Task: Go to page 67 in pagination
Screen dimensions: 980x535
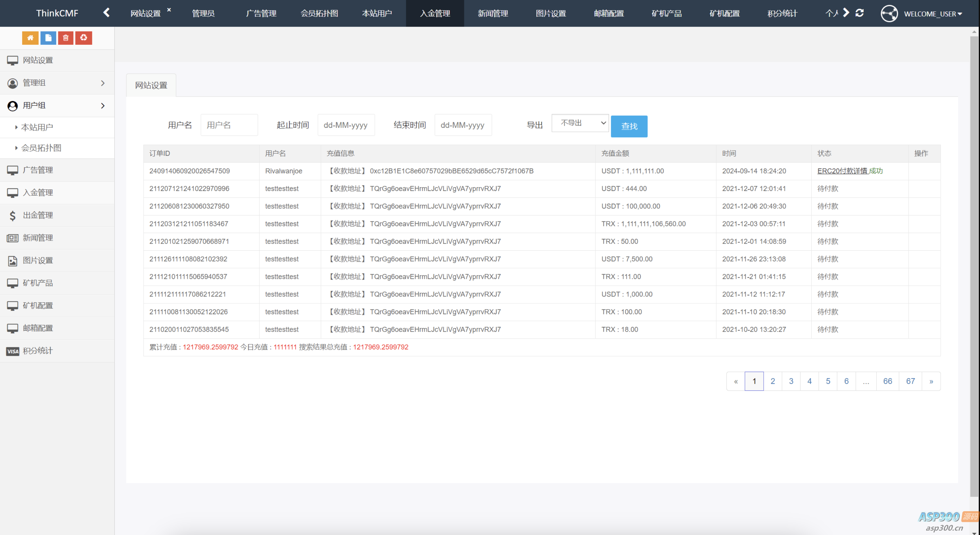Action: click(910, 381)
